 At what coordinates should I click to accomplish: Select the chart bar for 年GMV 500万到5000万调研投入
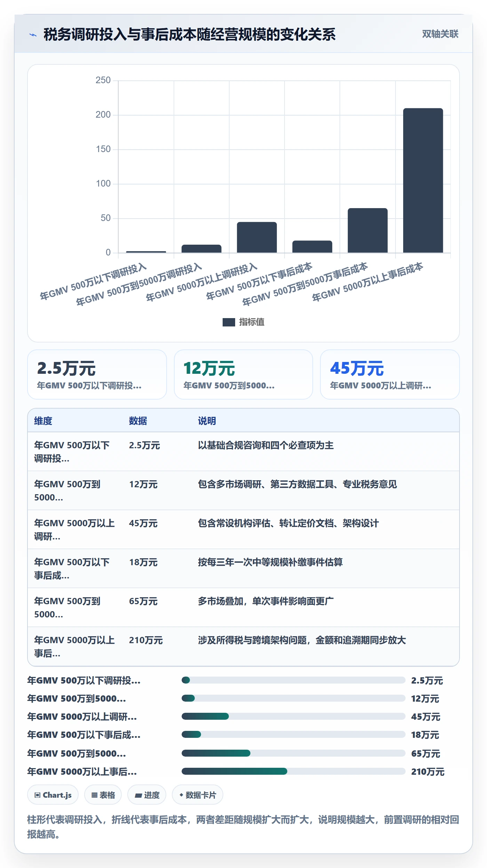201,248
